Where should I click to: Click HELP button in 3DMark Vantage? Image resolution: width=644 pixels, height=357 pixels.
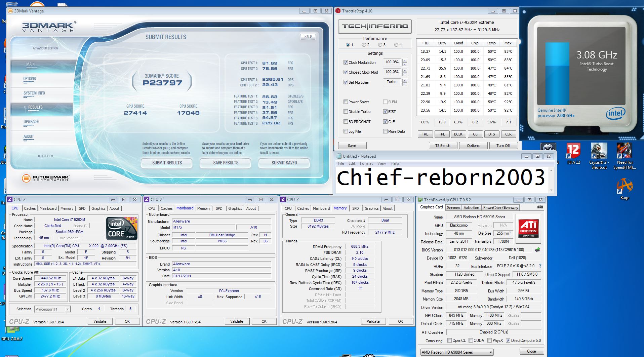308,37
